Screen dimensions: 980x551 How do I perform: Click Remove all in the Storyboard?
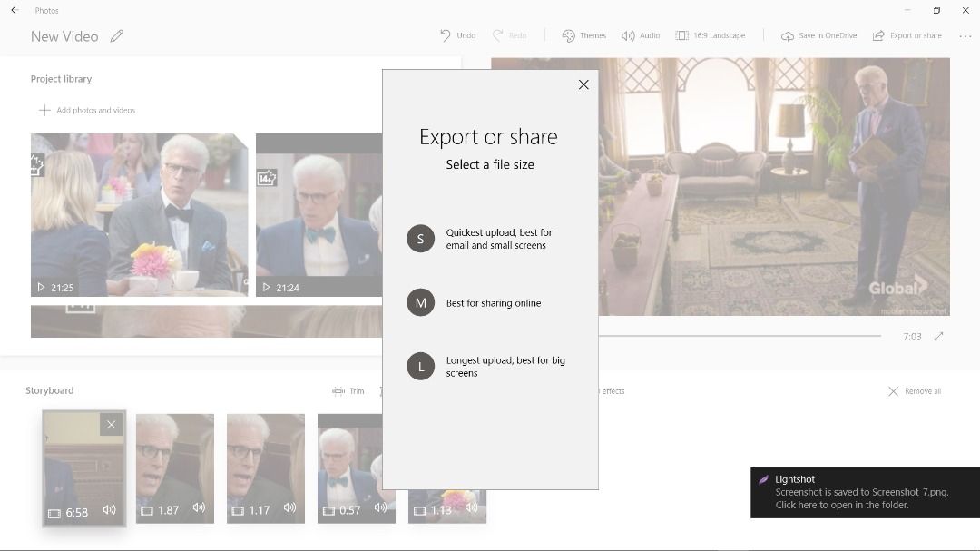tap(914, 390)
